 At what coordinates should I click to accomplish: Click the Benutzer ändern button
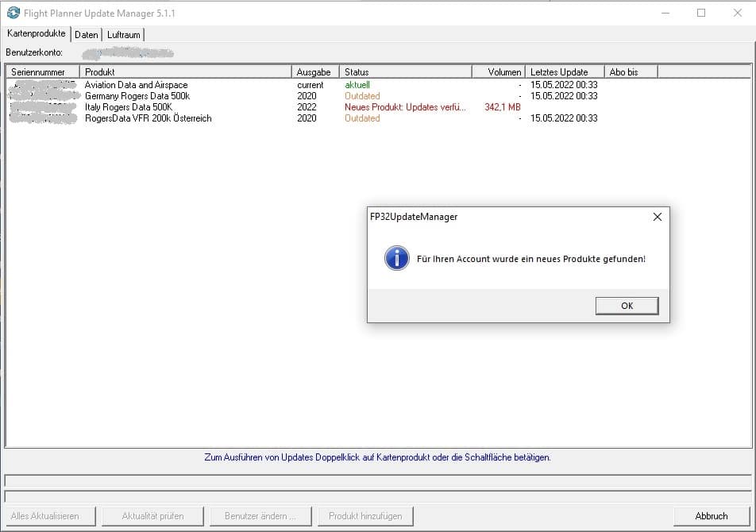click(x=260, y=516)
